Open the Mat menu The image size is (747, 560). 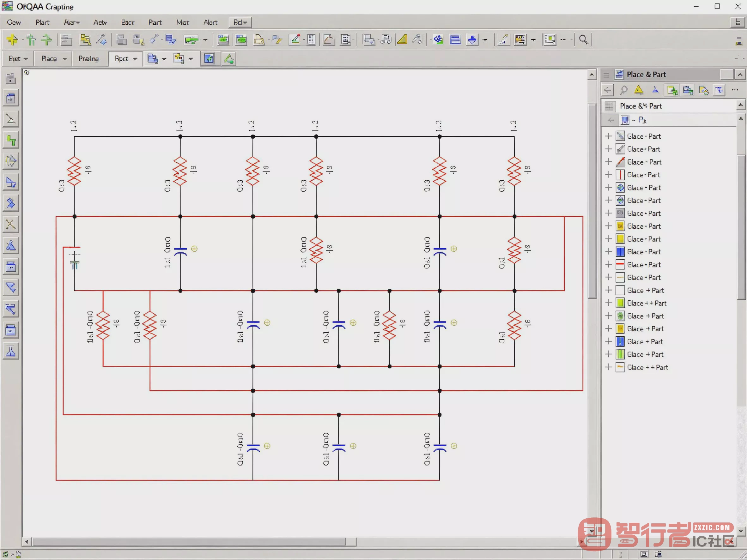coord(182,22)
